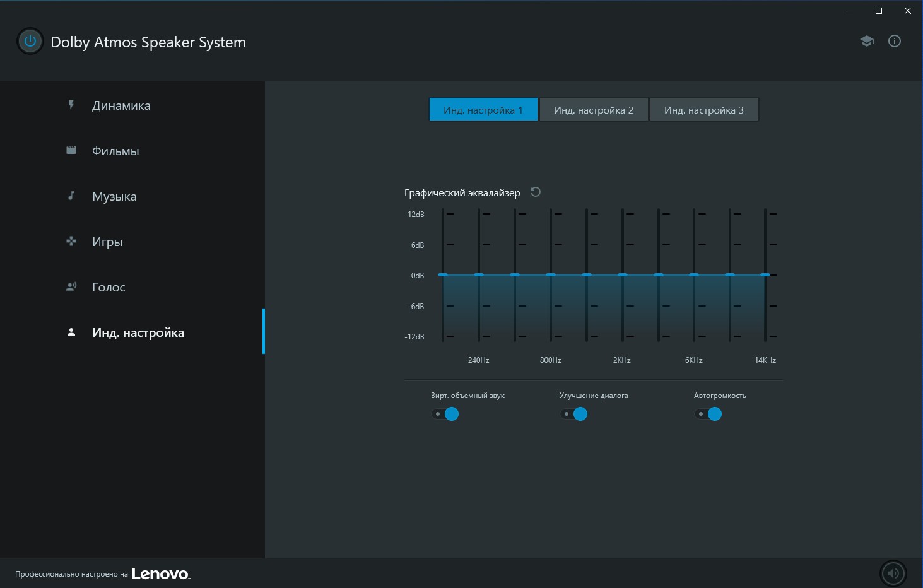Click the film icon next to Фильмы
Image resolution: width=923 pixels, height=588 pixels.
pyautogui.click(x=71, y=151)
